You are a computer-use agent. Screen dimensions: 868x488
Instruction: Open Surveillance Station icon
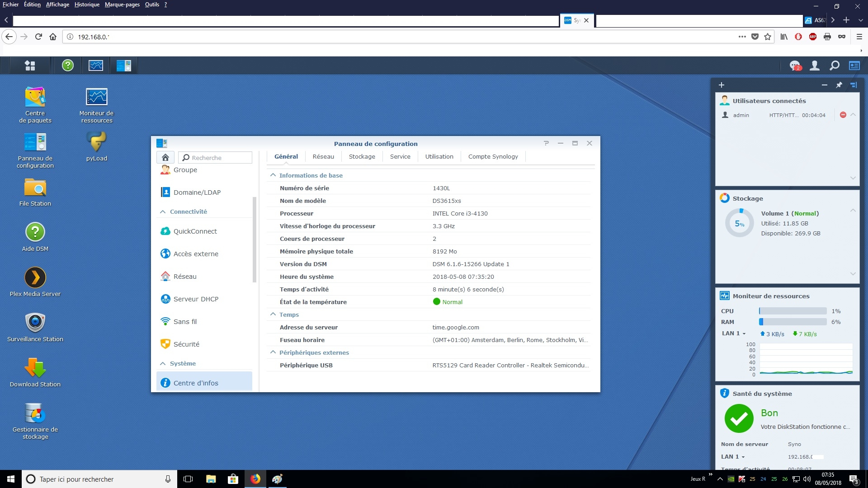coord(35,327)
